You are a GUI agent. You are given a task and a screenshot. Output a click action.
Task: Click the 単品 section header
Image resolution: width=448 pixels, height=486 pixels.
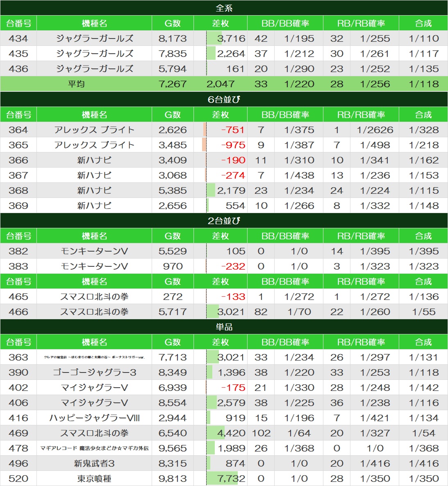tap(224, 327)
